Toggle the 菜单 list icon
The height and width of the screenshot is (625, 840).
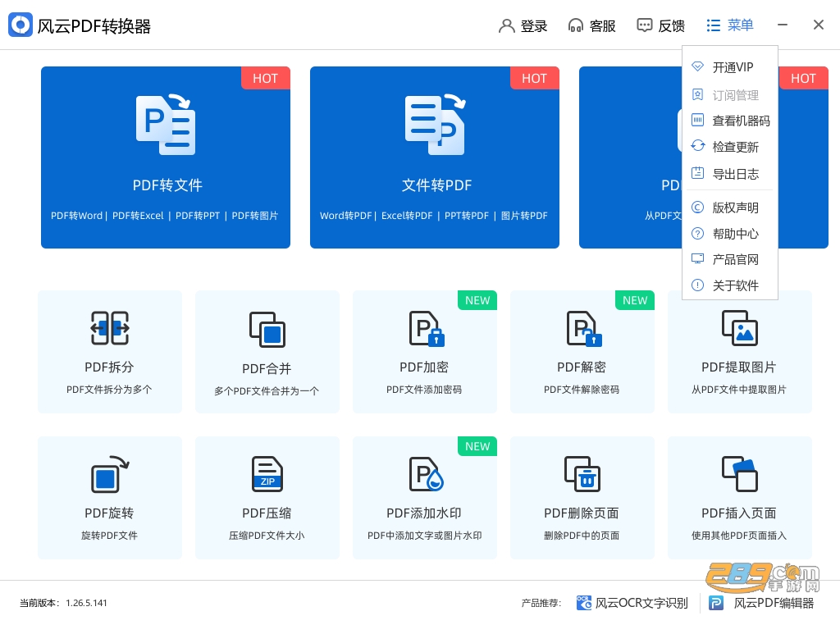coord(713,25)
